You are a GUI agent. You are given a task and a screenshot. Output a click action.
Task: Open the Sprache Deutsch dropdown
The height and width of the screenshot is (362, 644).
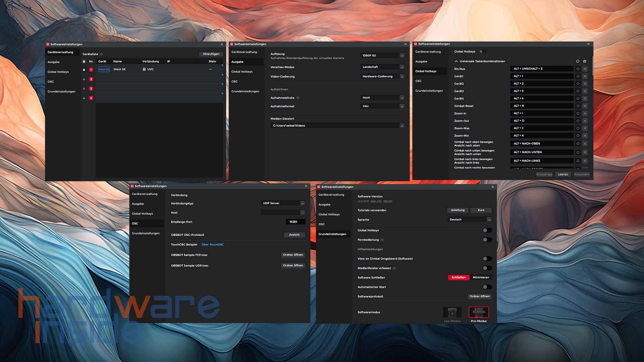[470, 220]
